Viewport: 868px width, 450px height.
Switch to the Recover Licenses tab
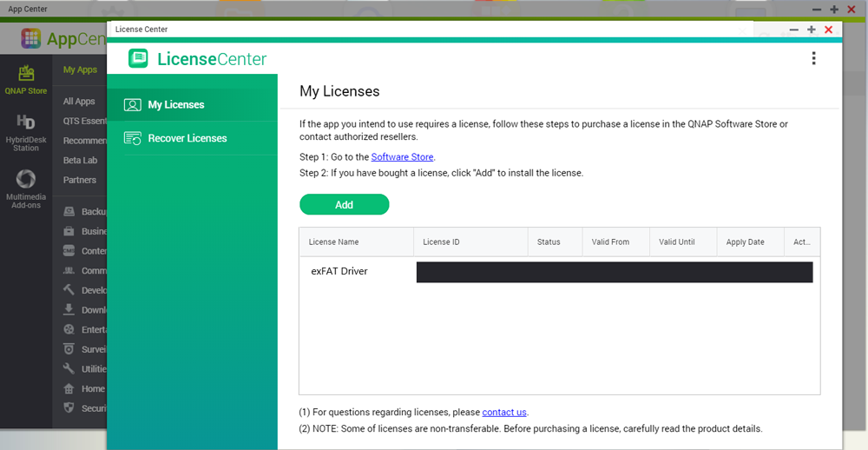[187, 138]
